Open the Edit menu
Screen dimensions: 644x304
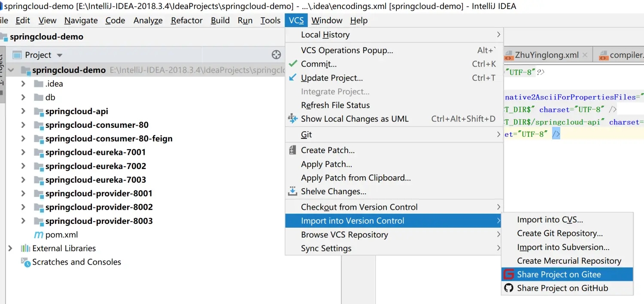coord(23,21)
